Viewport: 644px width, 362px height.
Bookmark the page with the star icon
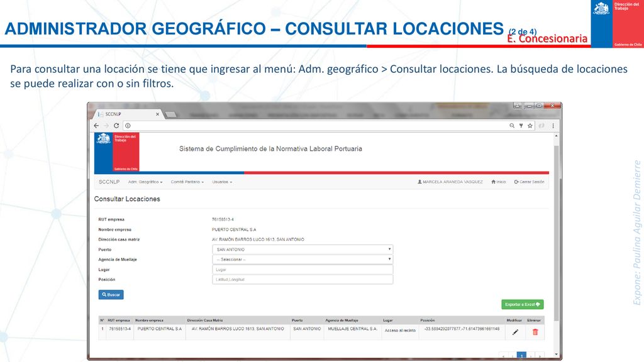(x=530, y=126)
